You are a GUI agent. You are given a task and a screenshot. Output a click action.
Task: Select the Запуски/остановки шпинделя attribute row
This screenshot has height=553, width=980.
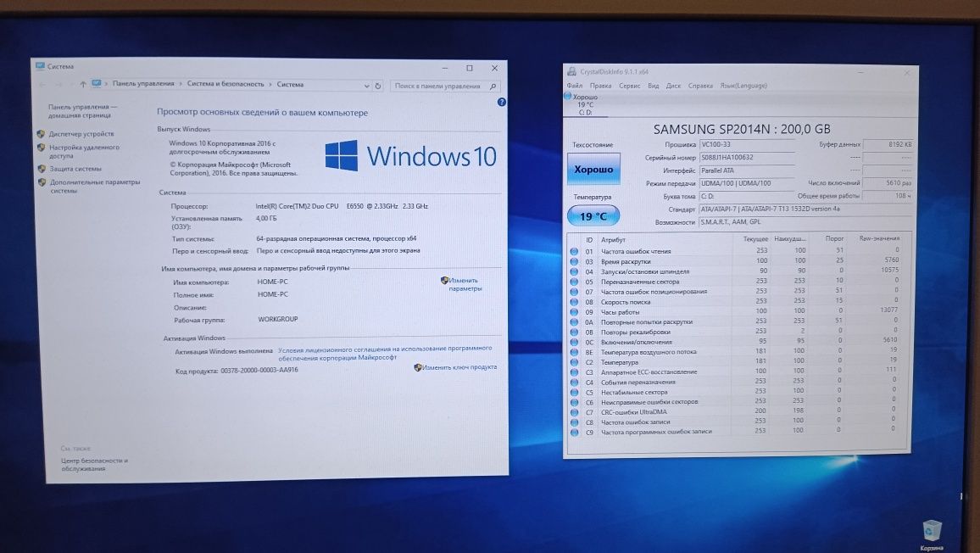pos(737,271)
